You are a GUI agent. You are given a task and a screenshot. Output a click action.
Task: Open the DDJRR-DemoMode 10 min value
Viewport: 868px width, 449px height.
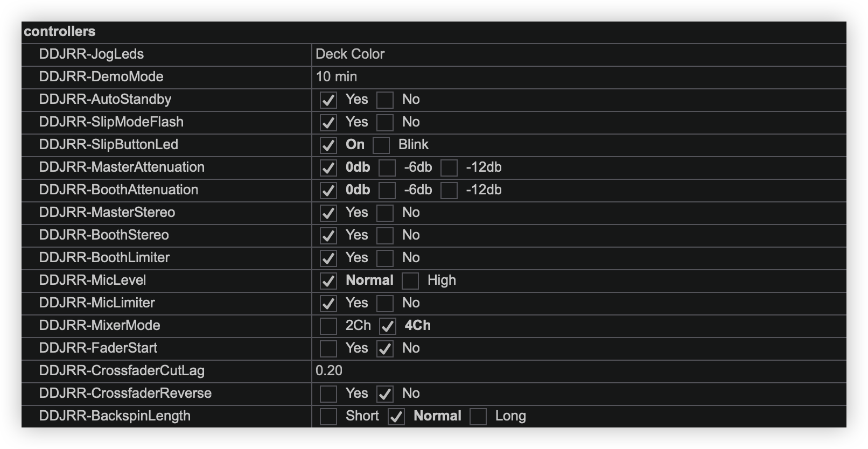coord(337,77)
